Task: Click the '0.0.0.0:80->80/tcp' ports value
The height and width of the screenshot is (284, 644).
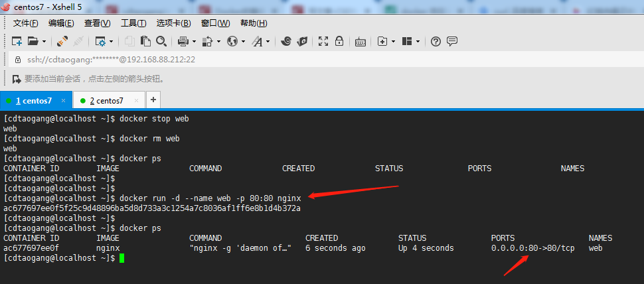Action: pos(532,248)
